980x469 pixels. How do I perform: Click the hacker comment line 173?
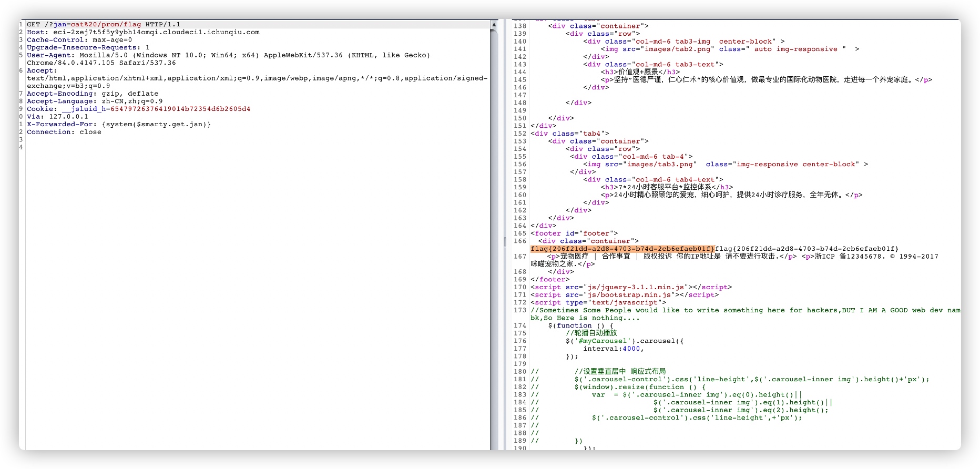746,314
